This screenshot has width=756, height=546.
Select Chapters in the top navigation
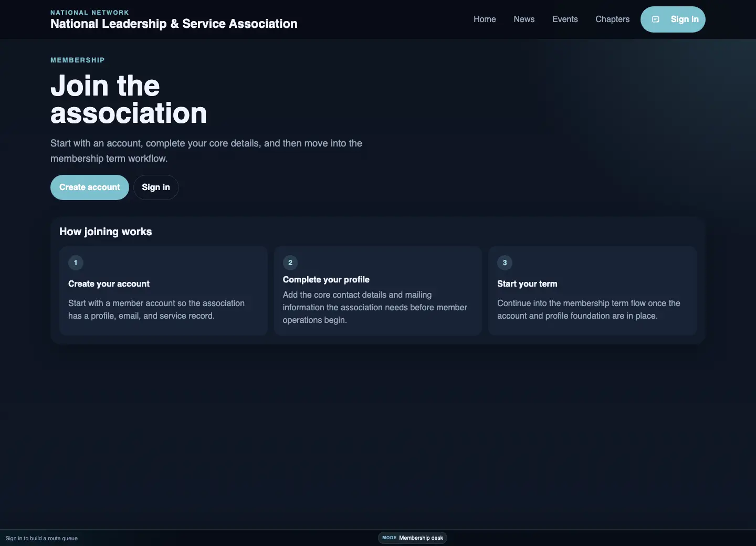[x=612, y=19]
